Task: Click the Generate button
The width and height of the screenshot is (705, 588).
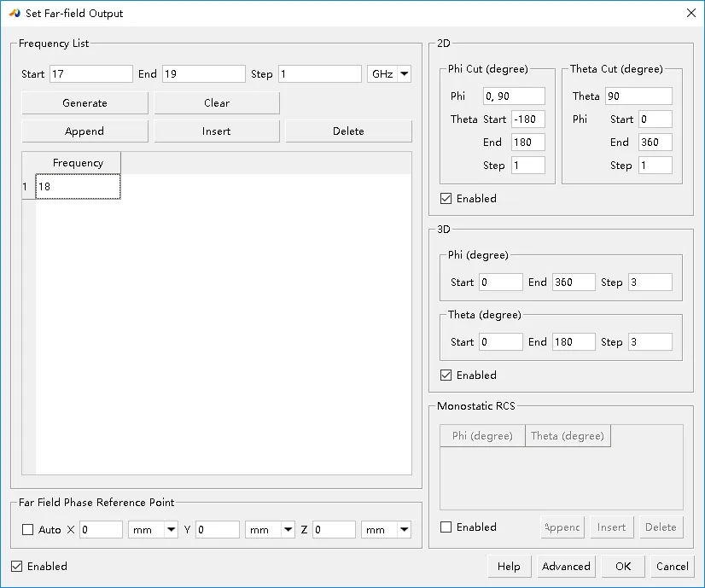Action: [84, 103]
